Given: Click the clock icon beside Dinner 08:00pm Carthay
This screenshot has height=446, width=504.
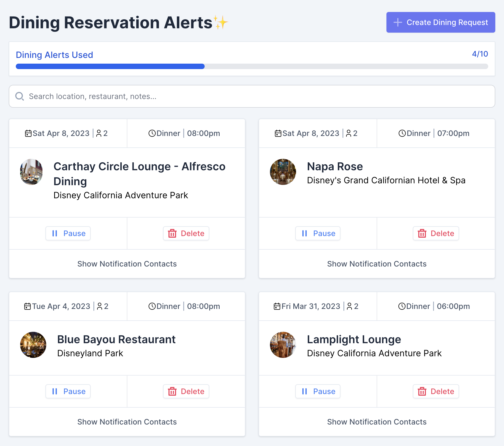Looking at the screenshot, I should click(x=152, y=133).
